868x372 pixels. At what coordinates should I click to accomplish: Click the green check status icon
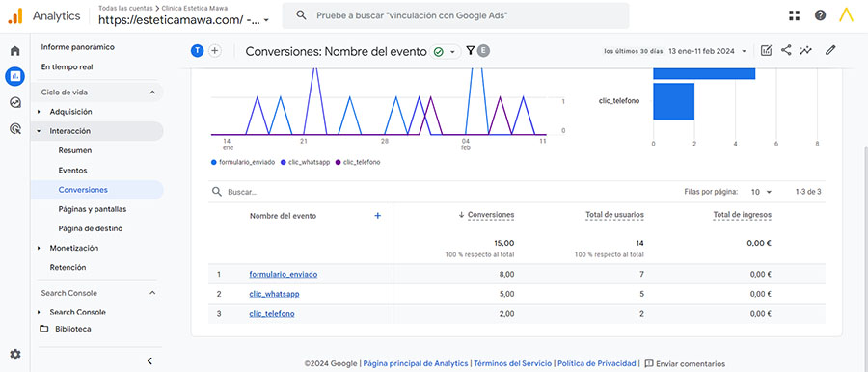point(439,51)
